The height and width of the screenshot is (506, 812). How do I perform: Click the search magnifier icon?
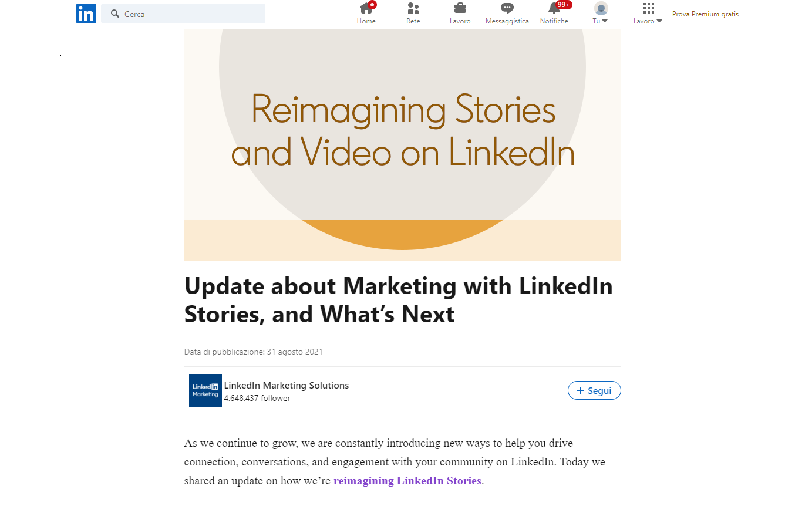point(115,14)
